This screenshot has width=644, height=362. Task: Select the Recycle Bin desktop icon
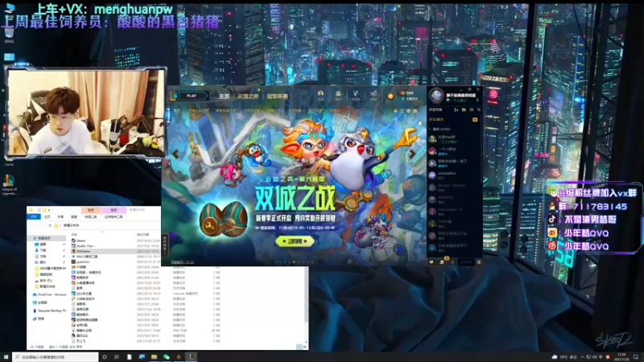pos(9,35)
